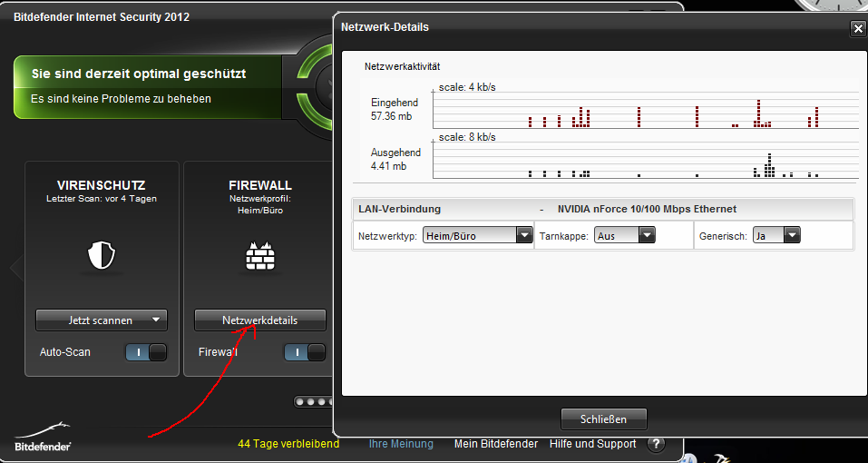Click the FIREWALL panel title

[260, 185]
